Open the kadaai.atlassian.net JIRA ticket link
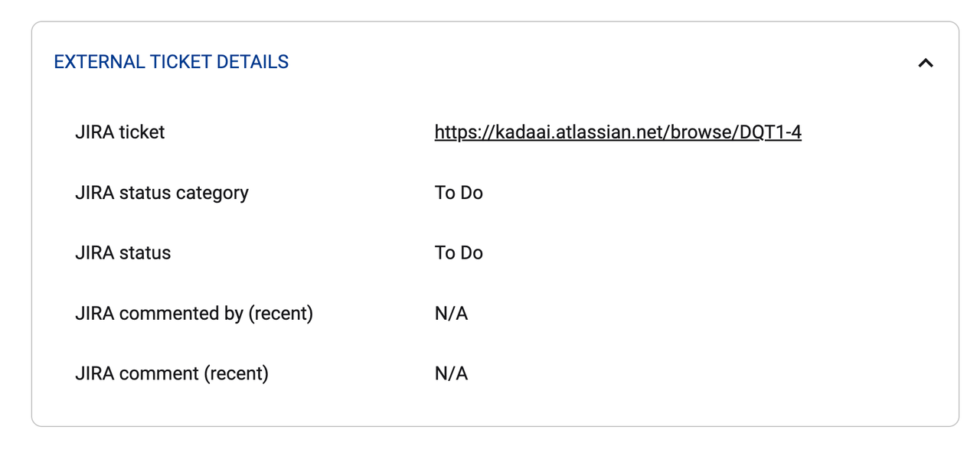 pyautogui.click(x=617, y=132)
